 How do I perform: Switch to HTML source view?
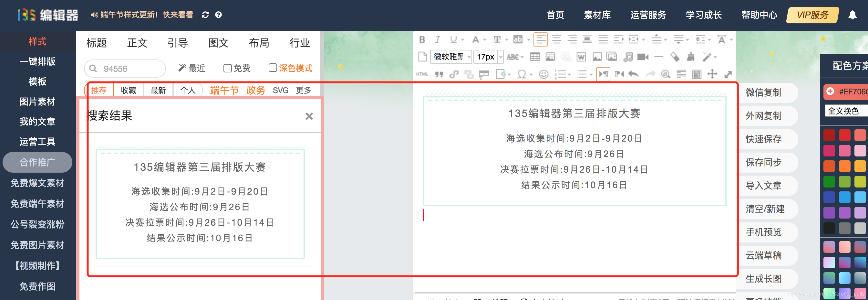pos(423,74)
